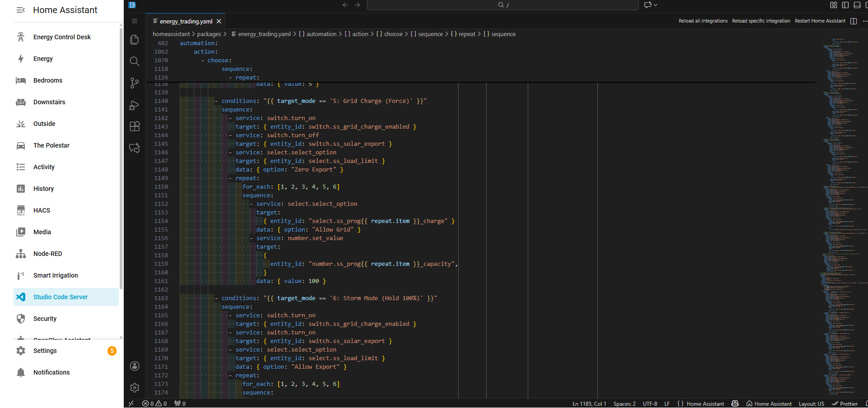Open the Copilot chat dropdown arrow
Screen dimensions: 868x408
[x=656, y=5]
